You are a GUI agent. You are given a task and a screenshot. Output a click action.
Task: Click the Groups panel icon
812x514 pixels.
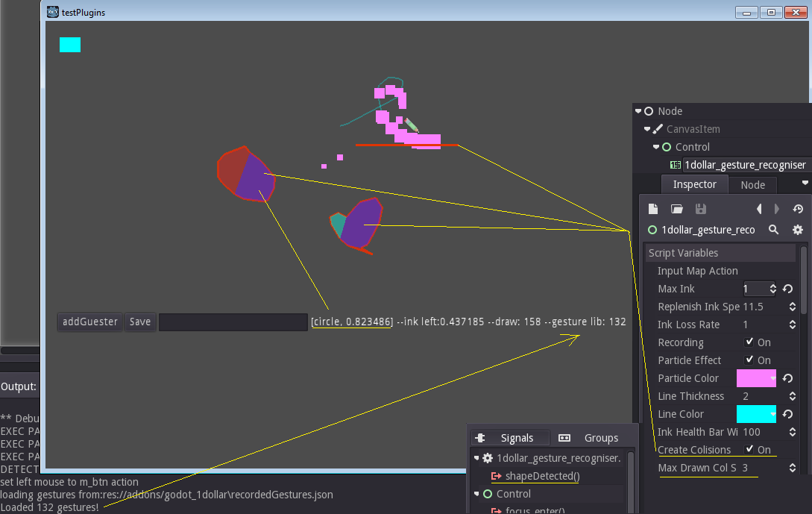(x=564, y=438)
